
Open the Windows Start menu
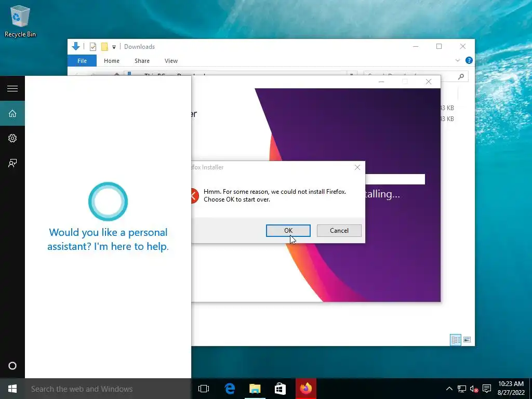12,389
